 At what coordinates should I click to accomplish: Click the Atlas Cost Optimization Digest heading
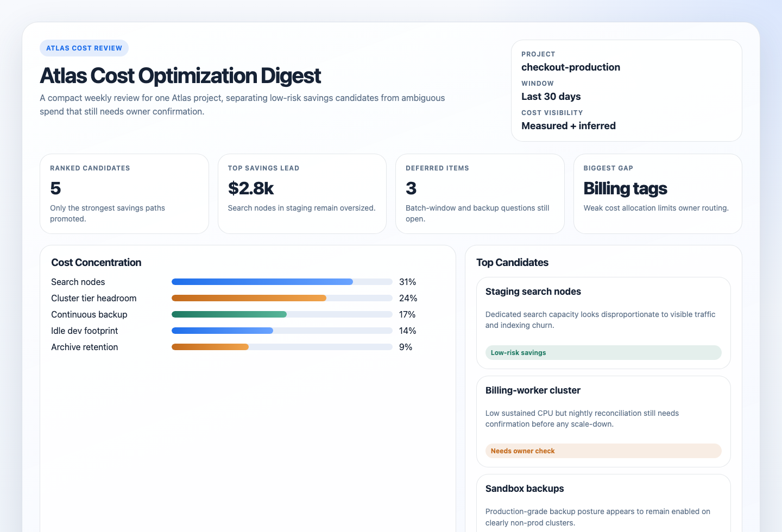[x=180, y=76]
